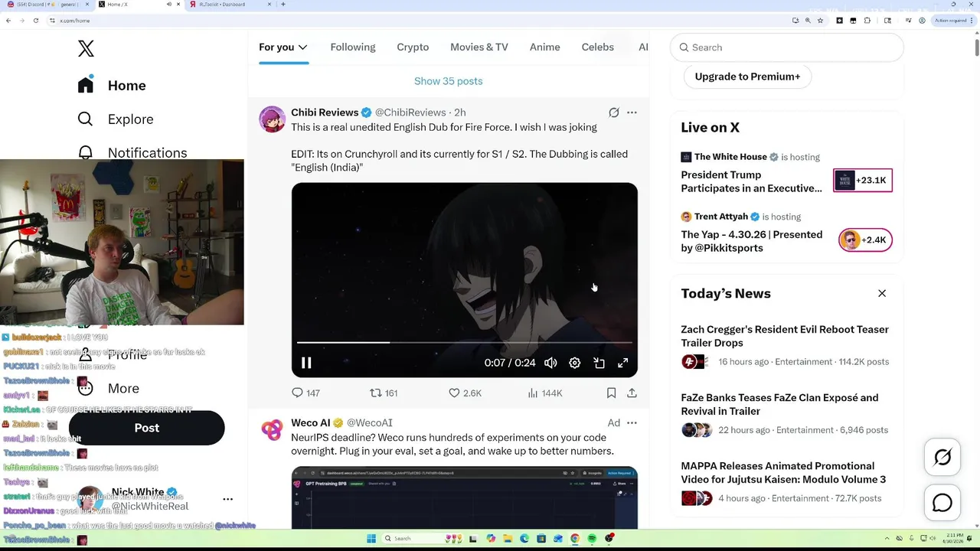Switch to Movies & TV tab
The image size is (980, 551).
[479, 47]
